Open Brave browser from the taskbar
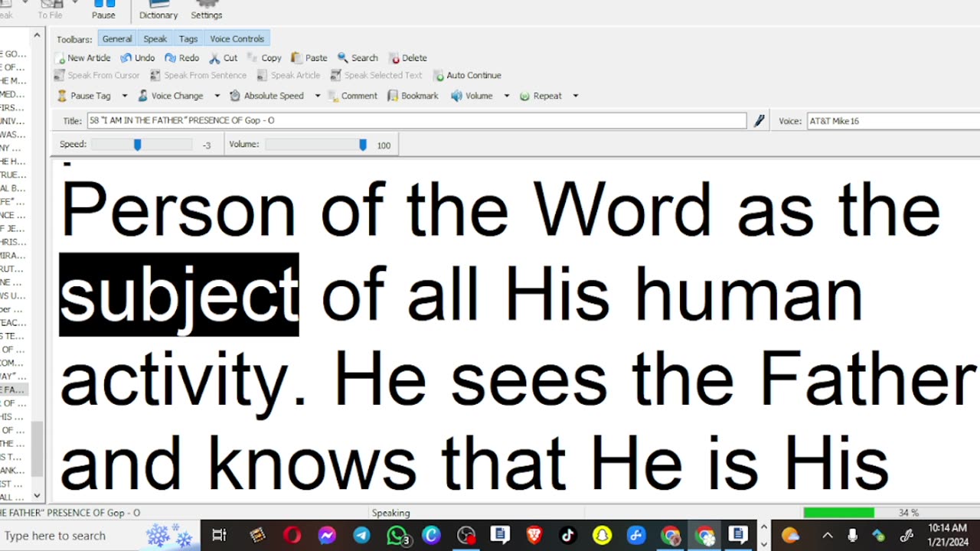 pyautogui.click(x=534, y=536)
